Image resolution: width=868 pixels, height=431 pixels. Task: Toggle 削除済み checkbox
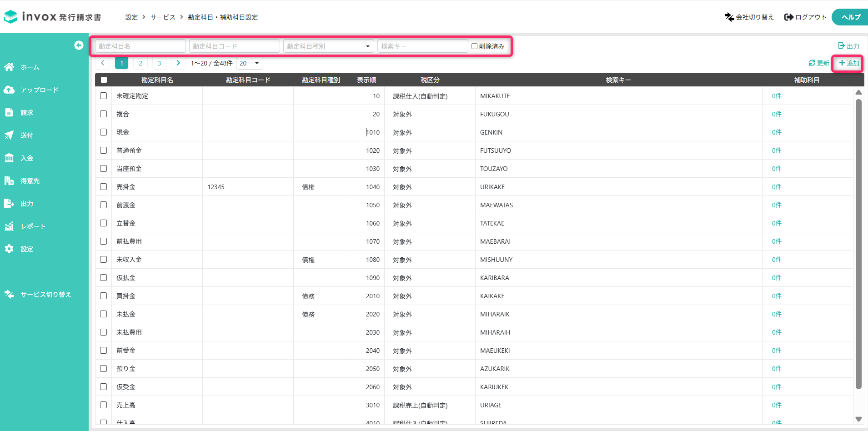point(474,46)
